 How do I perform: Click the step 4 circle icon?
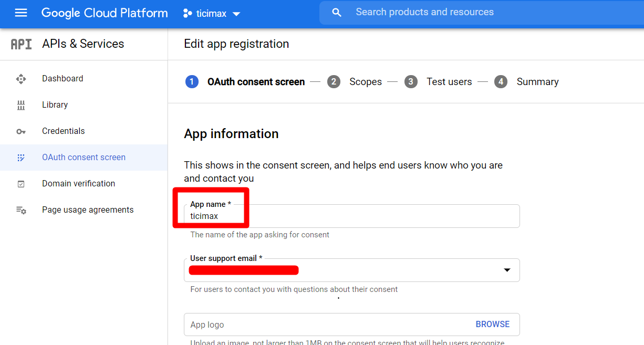click(501, 82)
